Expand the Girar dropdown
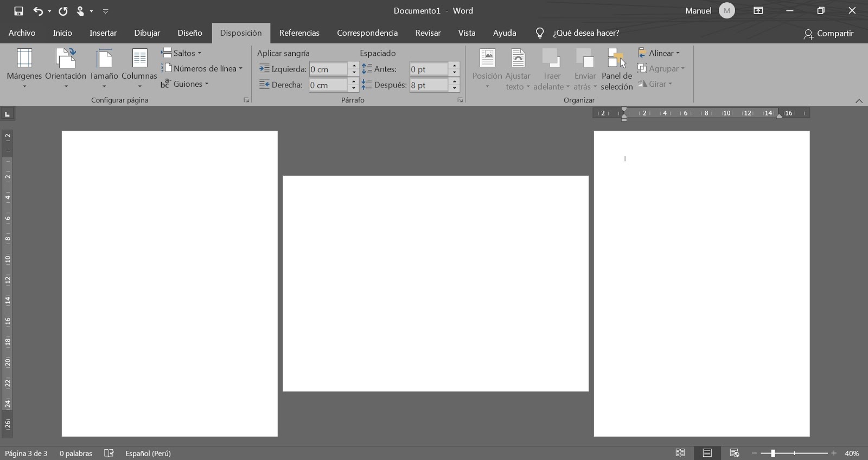Viewport: 868px width, 460px height. [655, 84]
